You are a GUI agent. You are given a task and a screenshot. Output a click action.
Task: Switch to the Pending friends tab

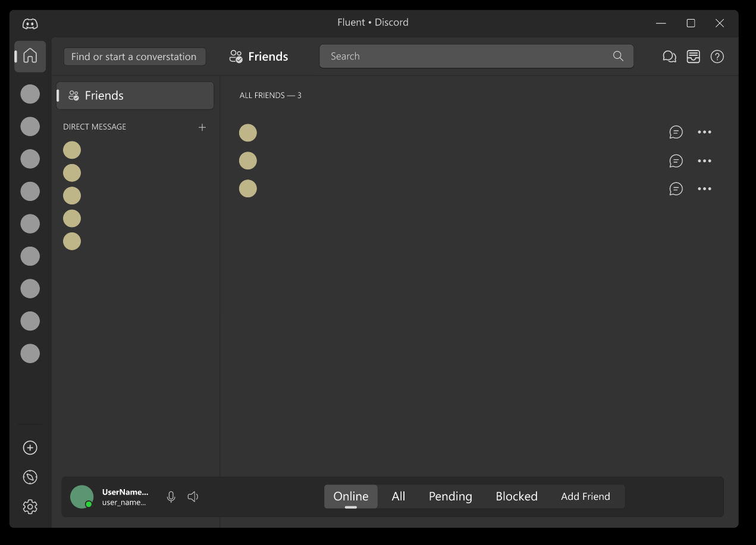click(450, 496)
